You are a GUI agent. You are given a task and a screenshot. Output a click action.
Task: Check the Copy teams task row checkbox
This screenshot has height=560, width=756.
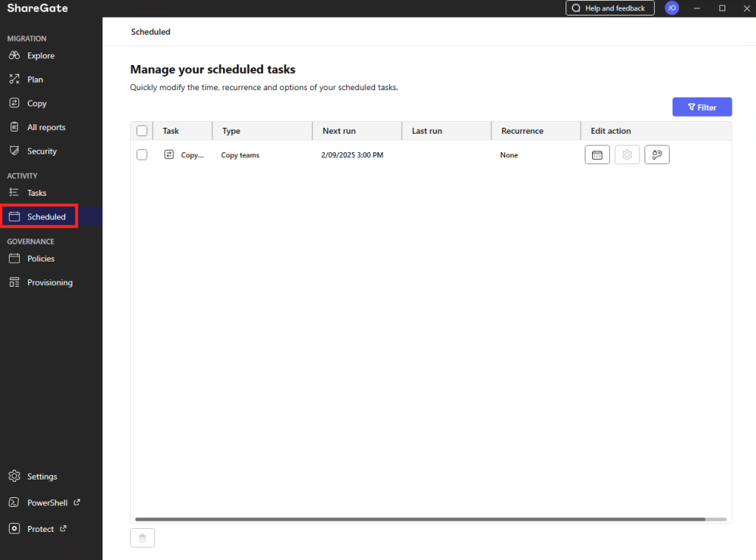pyautogui.click(x=142, y=155)
